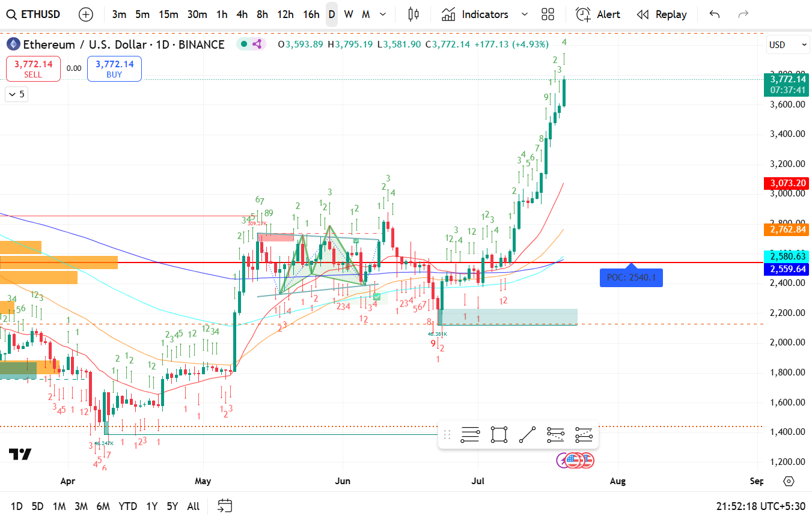Screen dimensions: 812x516
Task: Switch to the 8h timeframe
Action: [x=262, y=14]
